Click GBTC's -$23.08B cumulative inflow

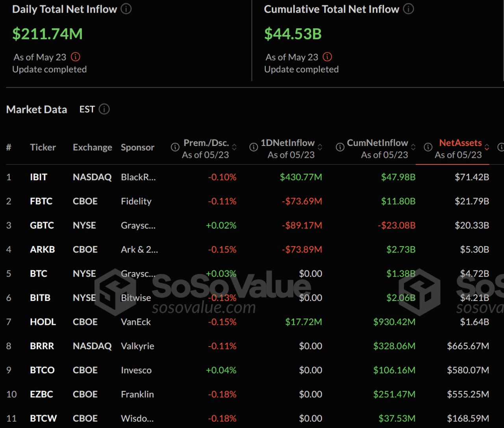(x=397, y=225)
